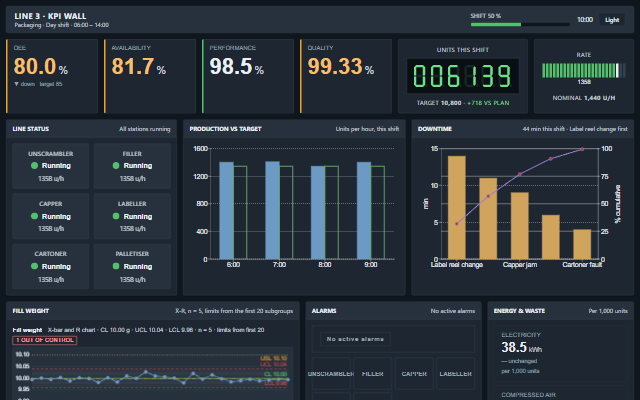Select the green target outline bar at 6:00
The height and width of the screenshot is (400, 640).
click(x=240, y=213)
